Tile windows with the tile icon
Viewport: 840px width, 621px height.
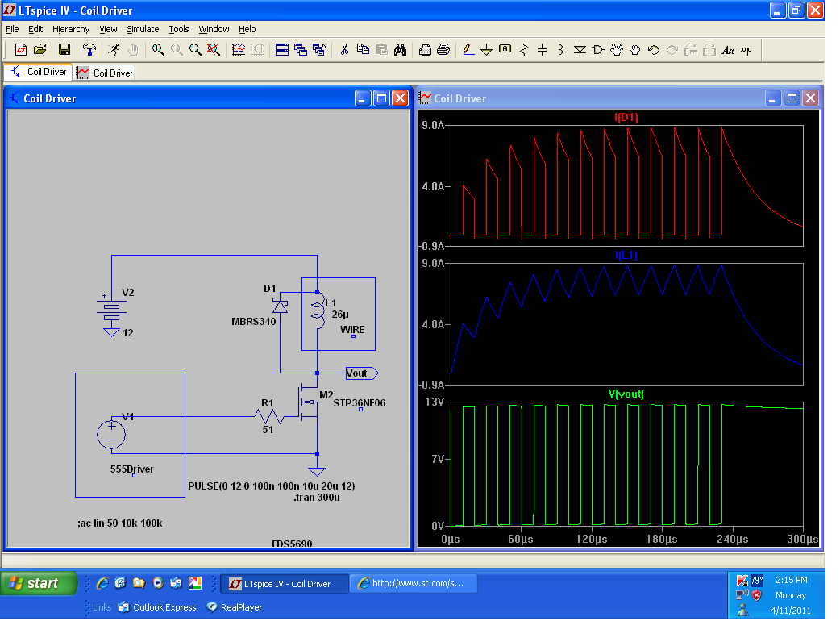click(282, 50)
